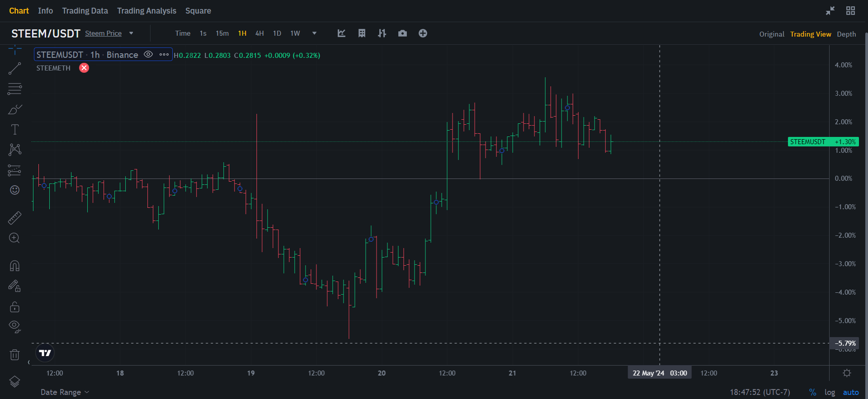Select the brush drawing tool
The width and height of the screenshot is (868, 399).
(x=14, y=109)
